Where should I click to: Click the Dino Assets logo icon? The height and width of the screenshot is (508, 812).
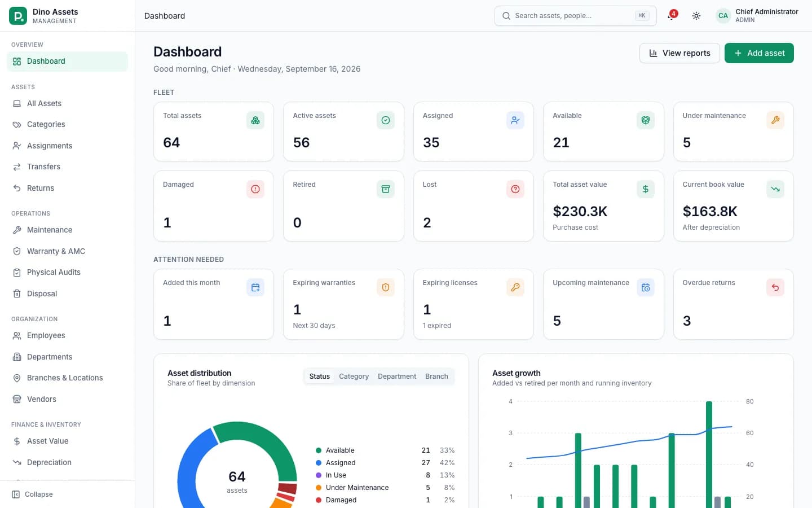click(18, 16)
